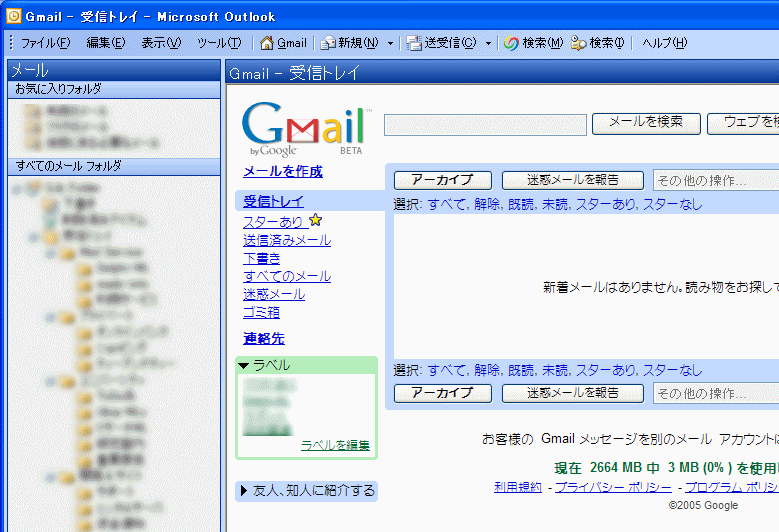Open the ヘルプ(H) menu
779x532 pixels.
point(665,43)
